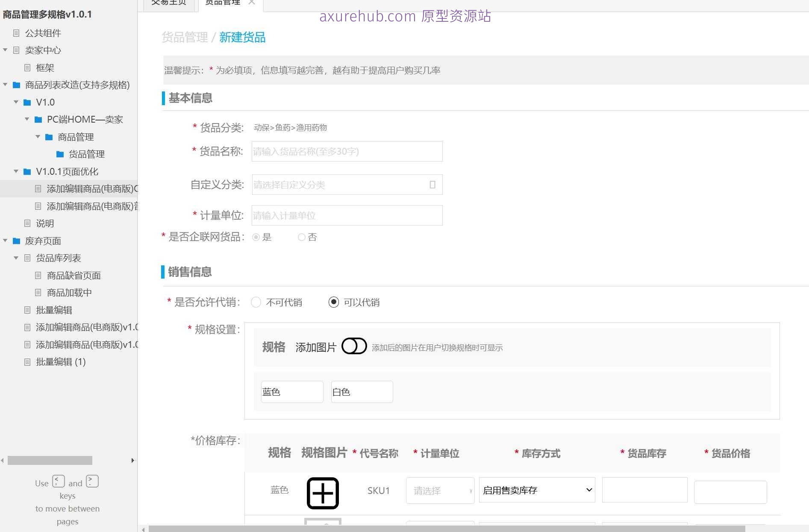Click the document icon beside 说明

pos(27,223)
